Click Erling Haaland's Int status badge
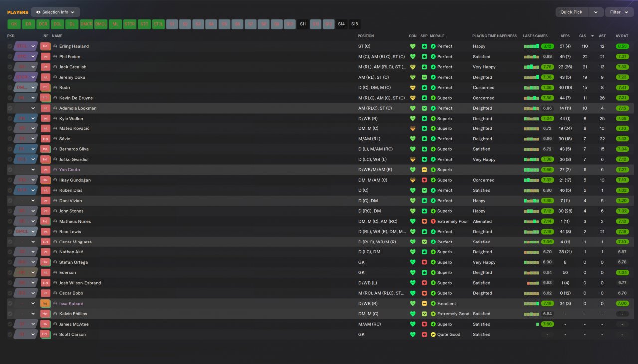Viewport: 638px width, 364px height. tap(46, 46)
